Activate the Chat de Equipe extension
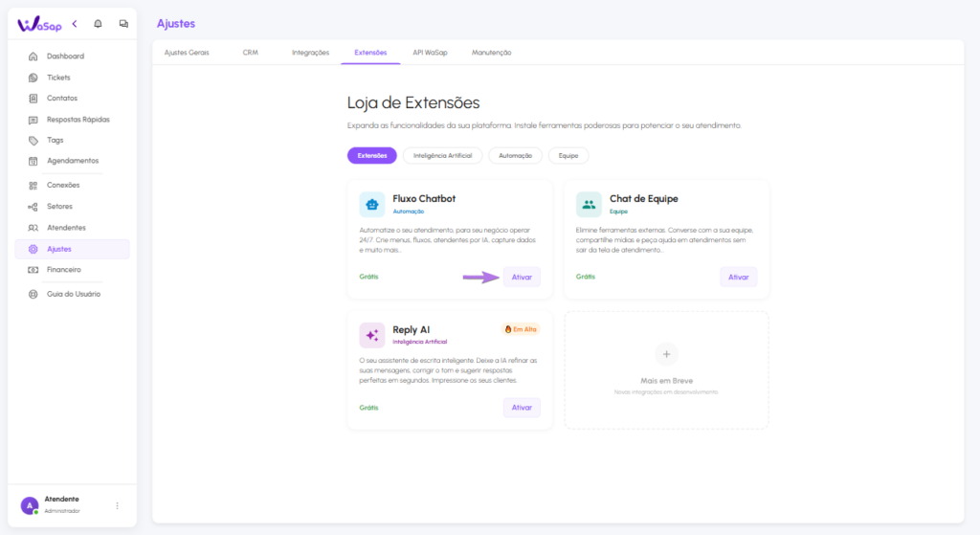This screenshot has width=980, height=535. click(x=738, y=277)
